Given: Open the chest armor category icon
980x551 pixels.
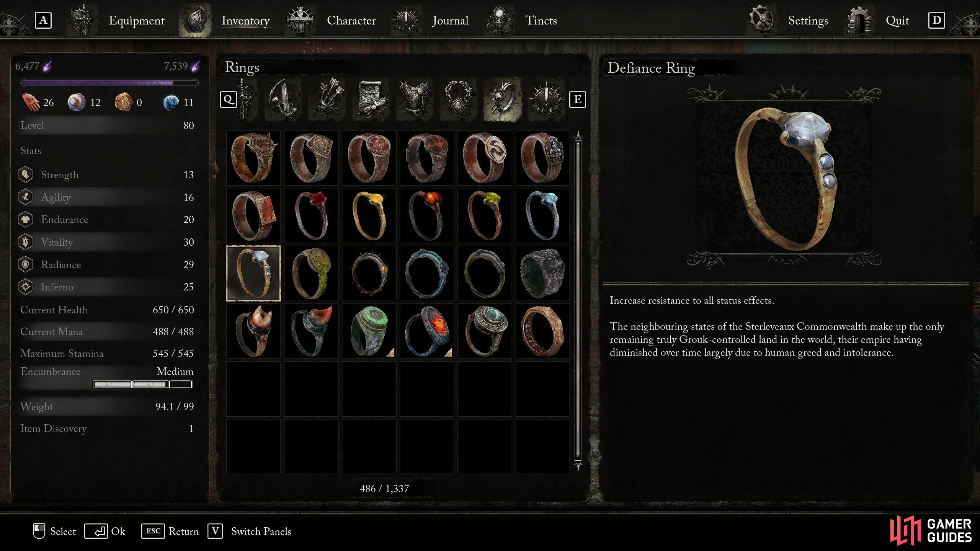Looking at the screenshot, I should pos(415,99).
